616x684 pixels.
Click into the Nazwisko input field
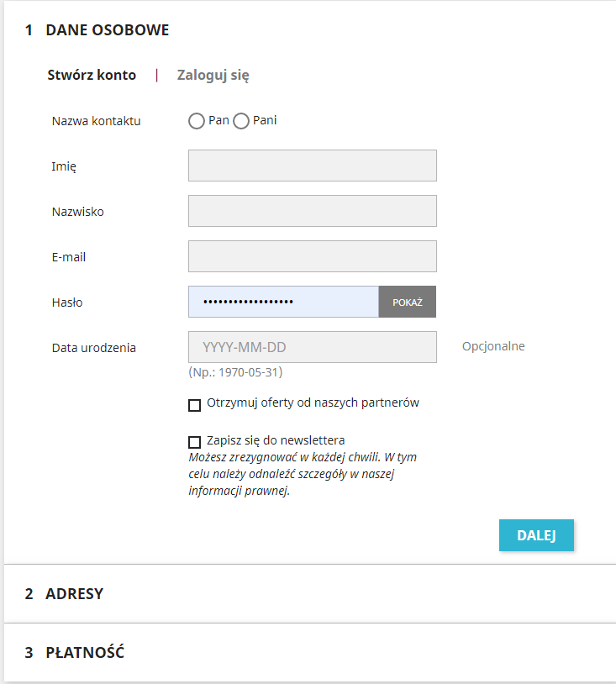coord(312,211)
